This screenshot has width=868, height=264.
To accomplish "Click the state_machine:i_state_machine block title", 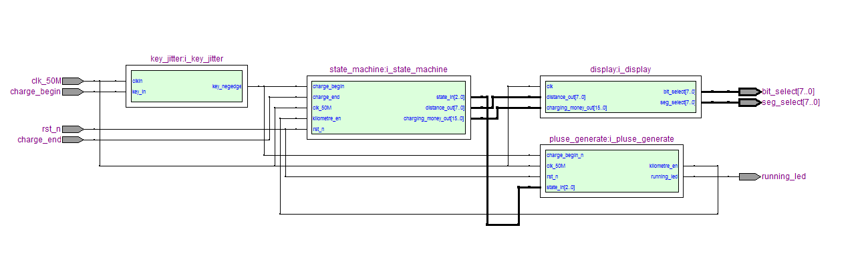I will (388, 69).
